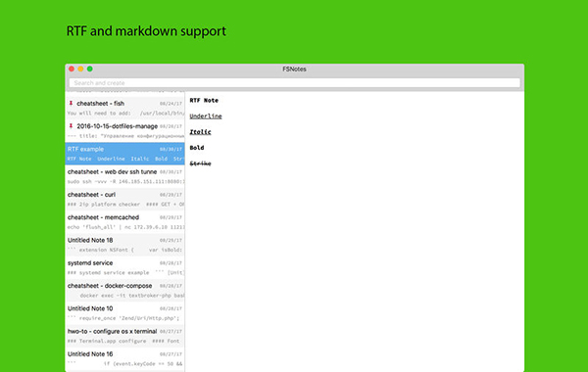The height and width of the screenshot is (372, 588).
Task: Open Untitled Note 18 in the list
Action: (124, 245)
